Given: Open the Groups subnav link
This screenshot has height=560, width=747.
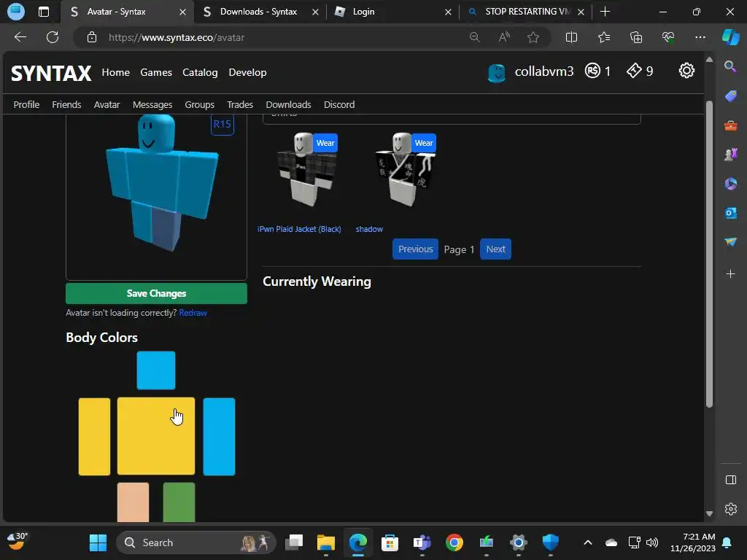Looking at the screenshot, I should point(200,104).
